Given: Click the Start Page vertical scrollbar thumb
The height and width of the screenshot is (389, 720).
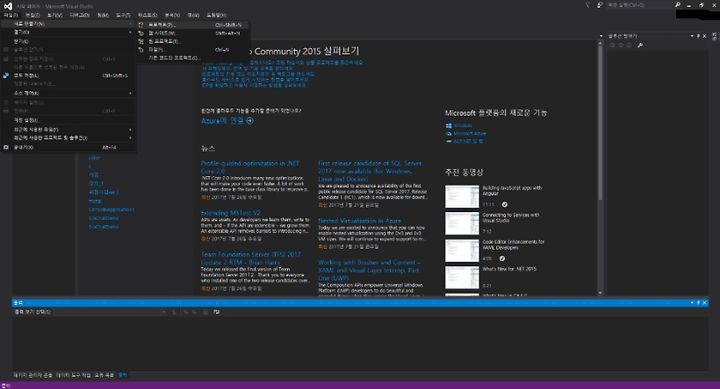Looking at the screenshot, I should click(600, 122).
